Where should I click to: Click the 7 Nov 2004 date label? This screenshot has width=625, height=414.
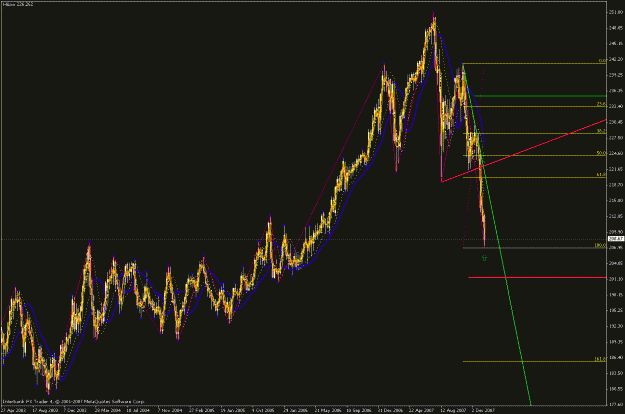click(x=169, y=410)
